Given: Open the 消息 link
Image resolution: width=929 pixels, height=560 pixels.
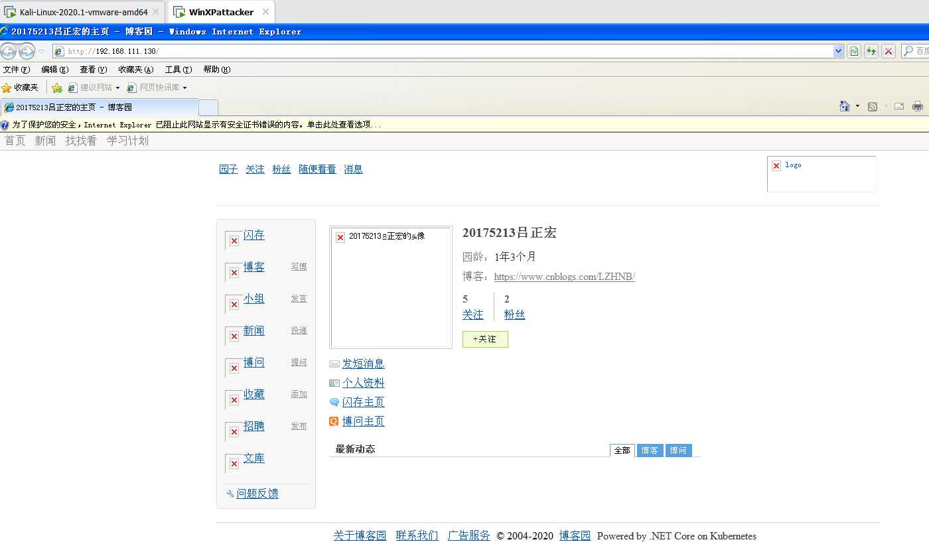Looking at the screenshot, I should tap(353, 169).
